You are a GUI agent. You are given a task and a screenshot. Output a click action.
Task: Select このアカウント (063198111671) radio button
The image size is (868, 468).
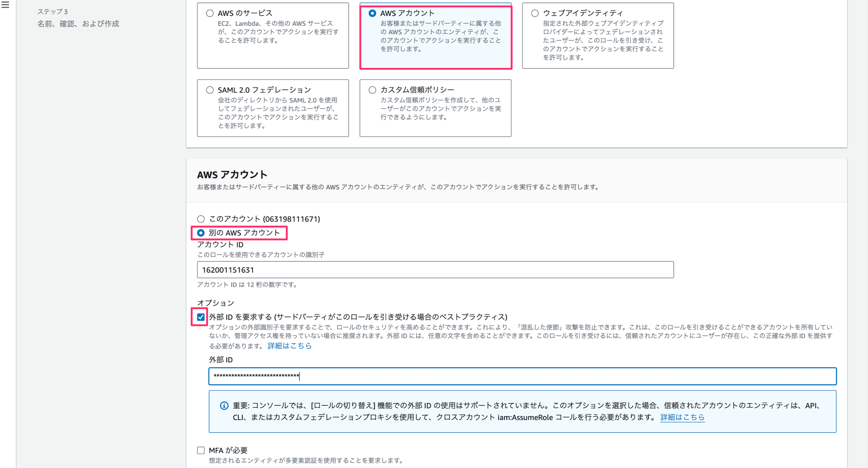click(x=201, y=219)
